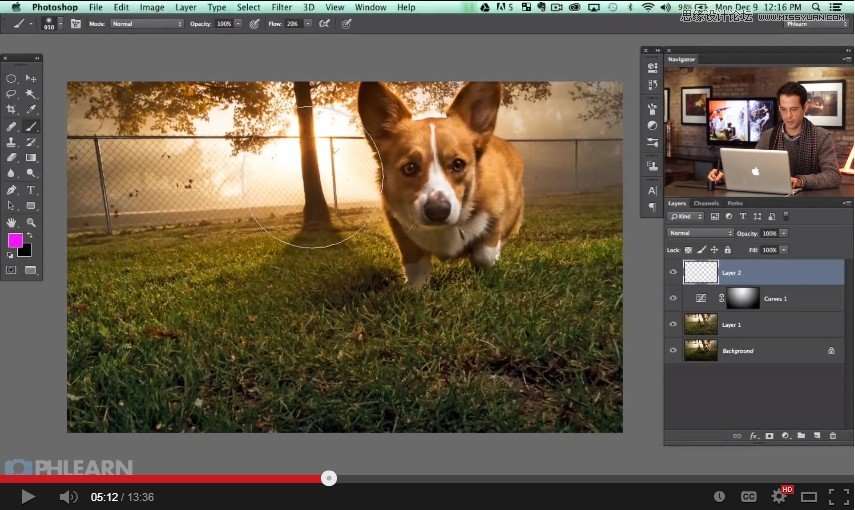Click the magenta foreground color swatch
This screenshot has width=855, height=510.
click(15, 241)
